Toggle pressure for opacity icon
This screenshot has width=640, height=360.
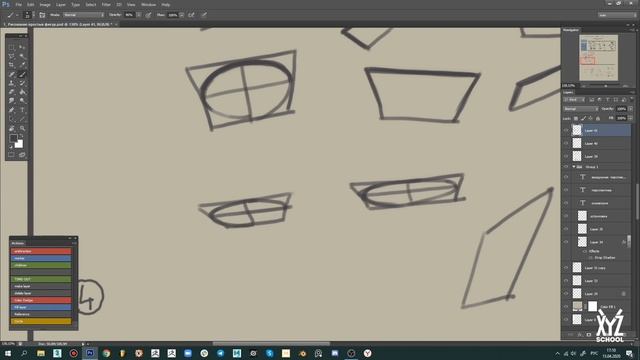tap(148, 15)
